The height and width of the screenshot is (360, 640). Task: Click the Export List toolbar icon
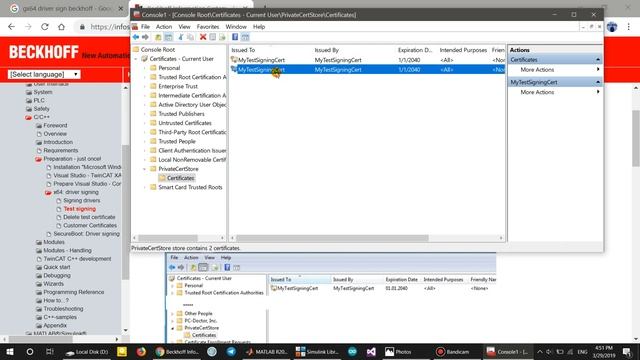coord(222,37)
